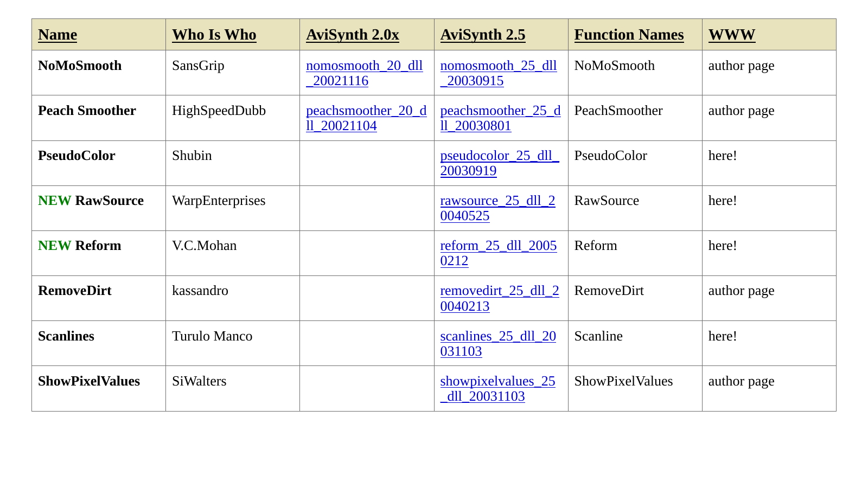This screenshot has width=868, height=488.
Task: Open the nomosmooth_20_dll_20021116 download link
Action: point(365,73)
